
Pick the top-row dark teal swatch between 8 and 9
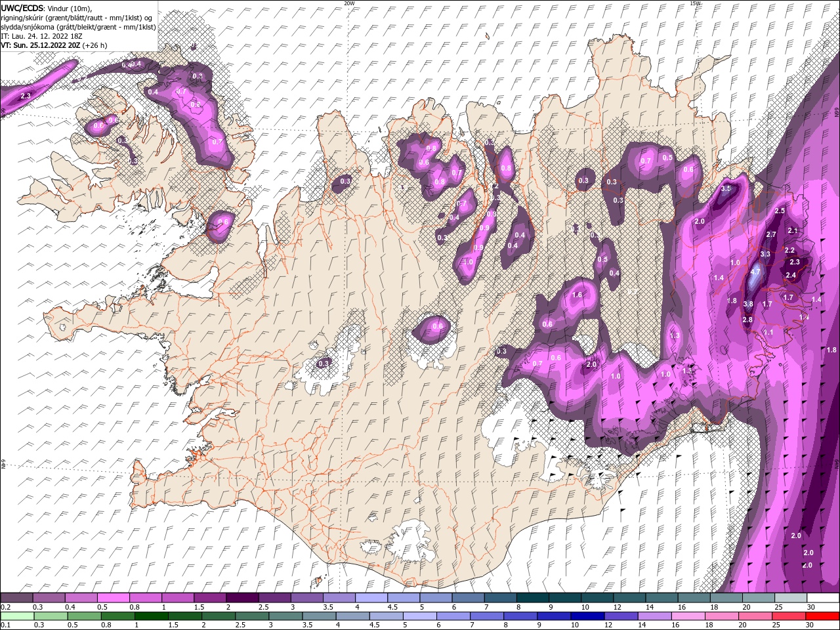click(533, 598)
